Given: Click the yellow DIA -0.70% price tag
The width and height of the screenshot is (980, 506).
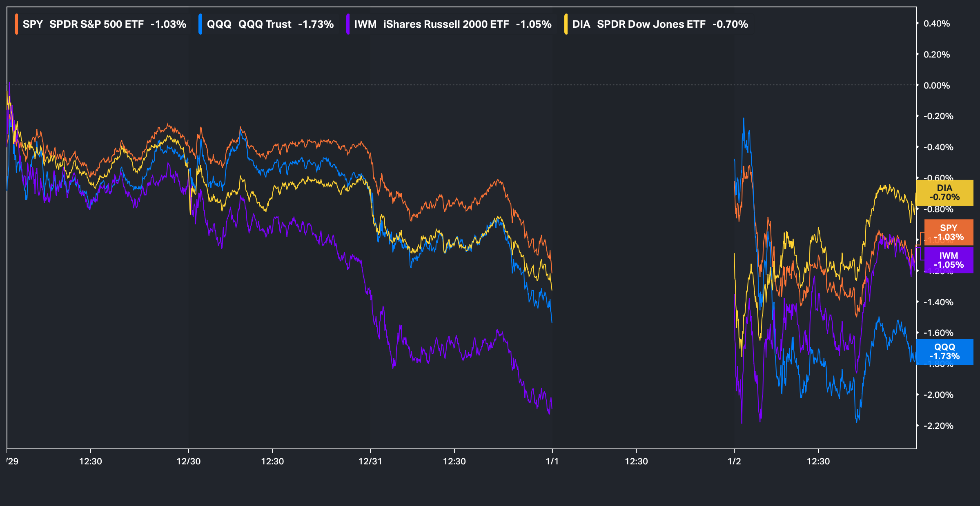Looking at the screenshot, I should pyautogui.click(x=944, y=193).
